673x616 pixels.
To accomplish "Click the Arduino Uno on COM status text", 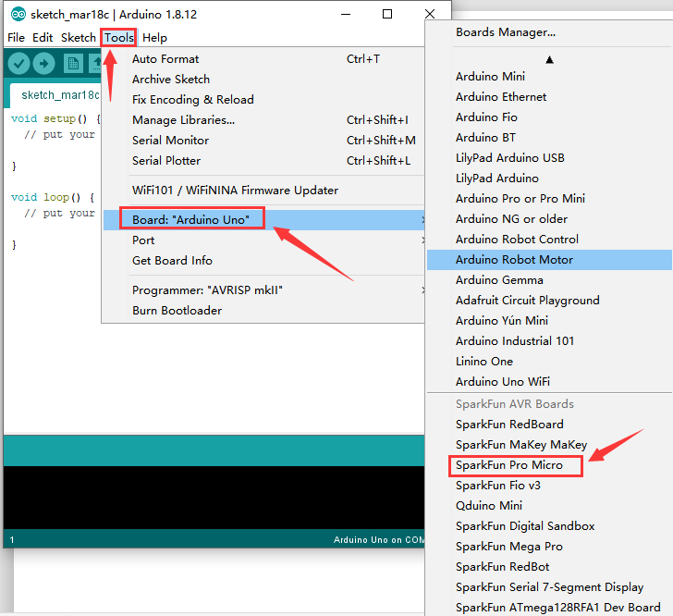I will pyautogui.click(x=379, y=539).
